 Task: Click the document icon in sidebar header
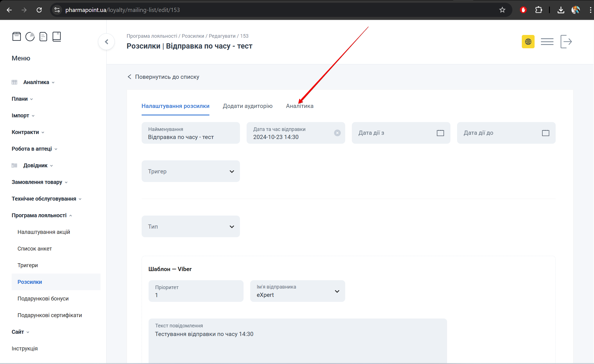pyautogui.click(x=43, y=37)
